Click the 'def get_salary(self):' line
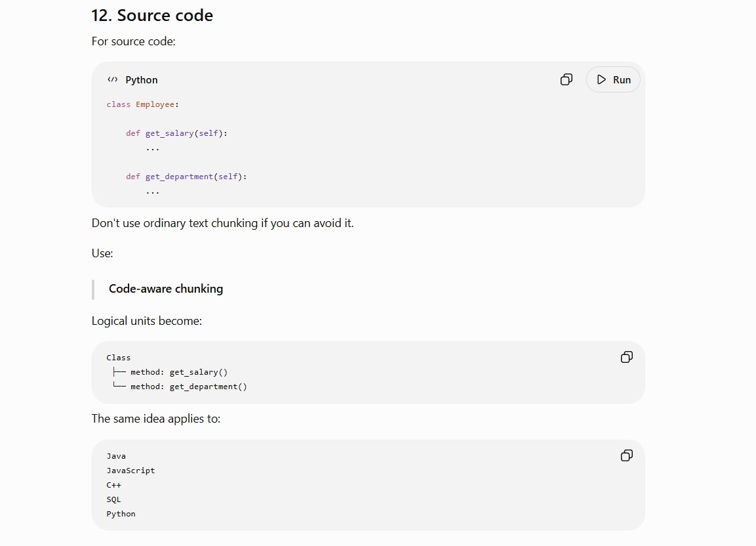The image size is (756, 546). (176, 133)
